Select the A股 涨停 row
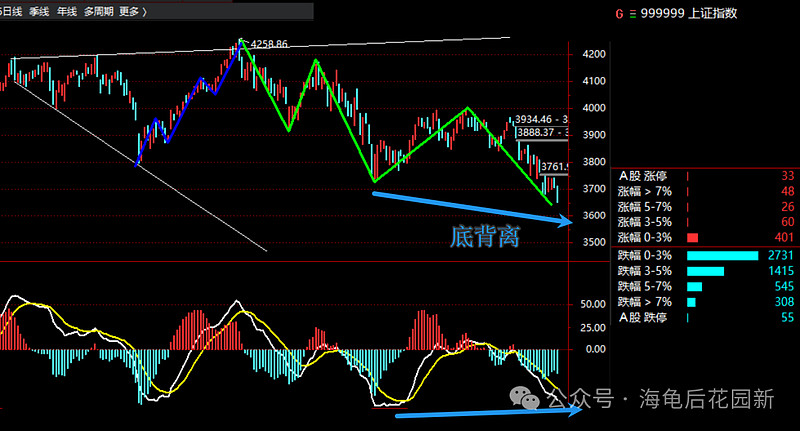The width and height of the screenshot is (800, 431). coord(706,176)
